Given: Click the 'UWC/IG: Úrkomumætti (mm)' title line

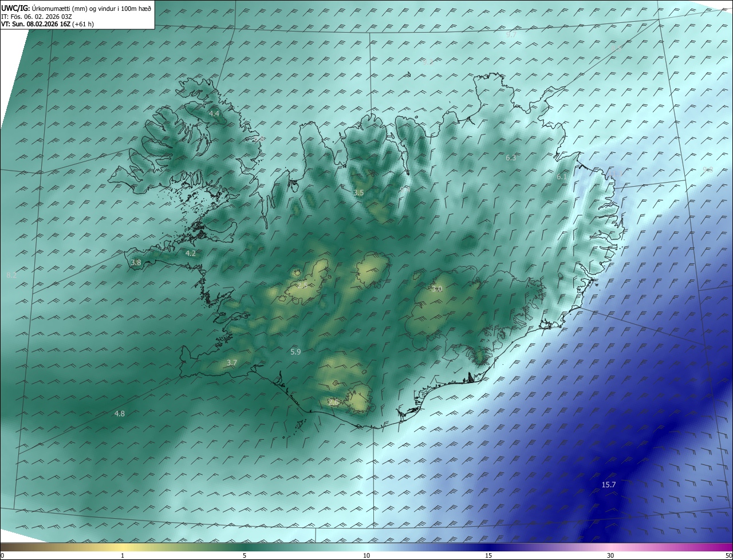Looking at the screenshot, I should coord(76,9).
